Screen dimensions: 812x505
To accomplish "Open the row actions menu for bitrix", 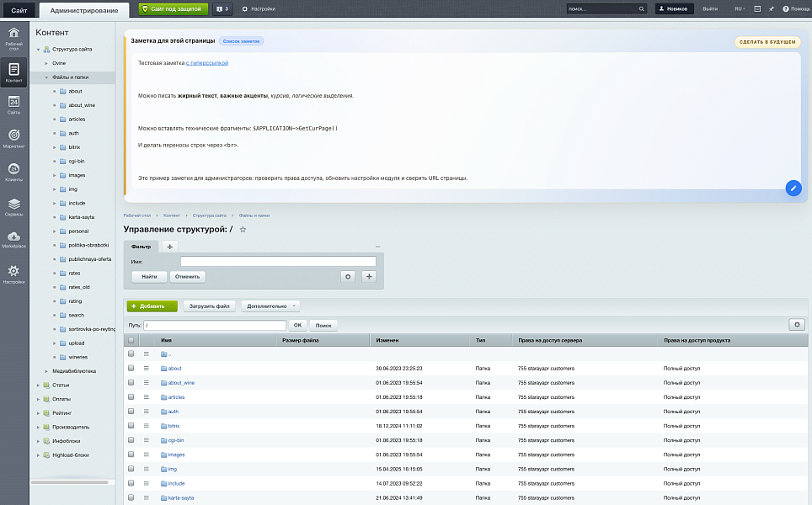I will (147, 426).
